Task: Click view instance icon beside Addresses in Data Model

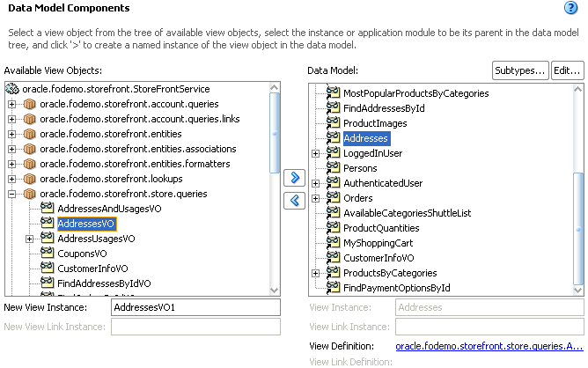Action: [x=333, y=137]
